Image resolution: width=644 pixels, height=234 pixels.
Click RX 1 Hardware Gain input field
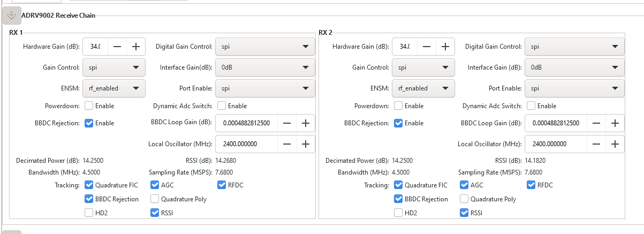[95, 47]
